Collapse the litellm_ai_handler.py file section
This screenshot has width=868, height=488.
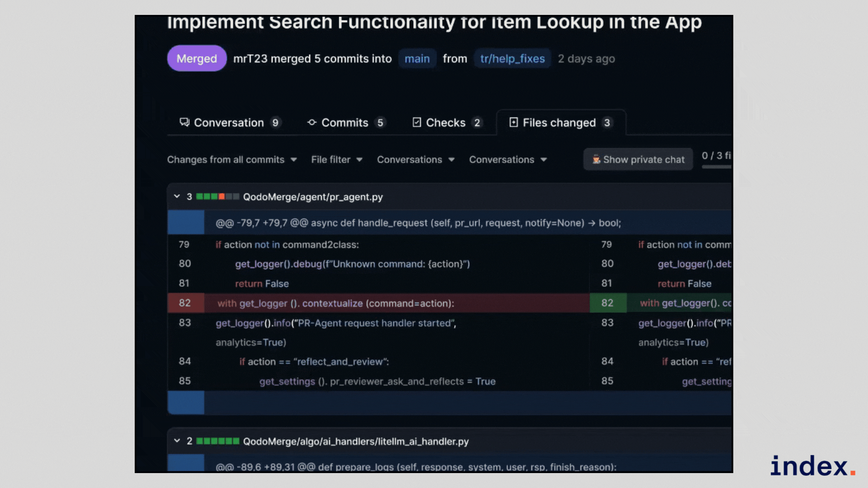tap(177, 441)
